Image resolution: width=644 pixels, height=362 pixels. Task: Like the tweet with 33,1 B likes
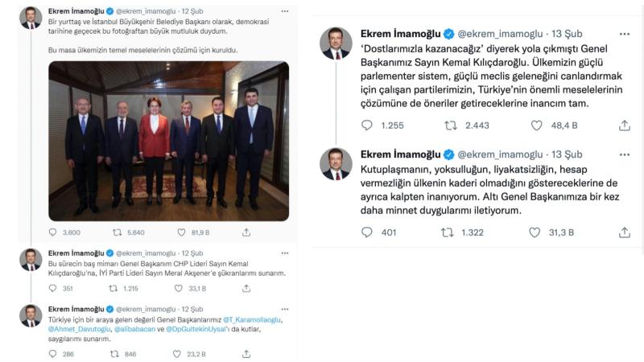tap(178, 289)
